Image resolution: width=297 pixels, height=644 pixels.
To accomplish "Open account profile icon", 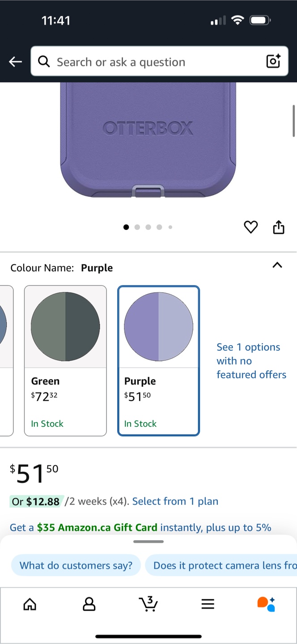I will (x=89, y=604).
